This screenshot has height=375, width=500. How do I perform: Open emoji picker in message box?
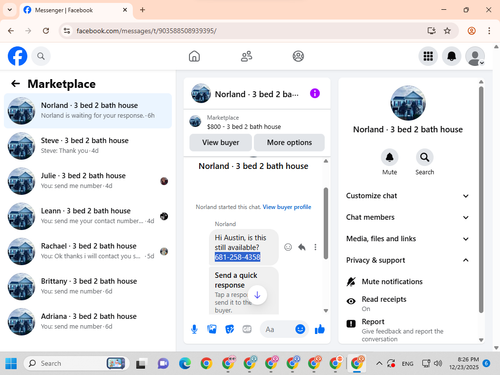tap(300, 329)
